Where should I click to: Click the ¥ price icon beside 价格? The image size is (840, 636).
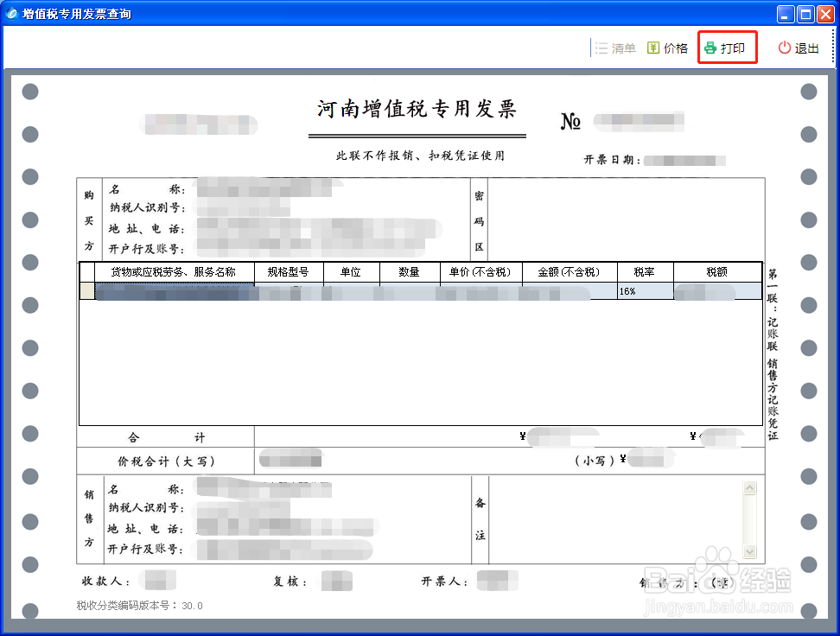pyautogui.click(x=654, y=48)
